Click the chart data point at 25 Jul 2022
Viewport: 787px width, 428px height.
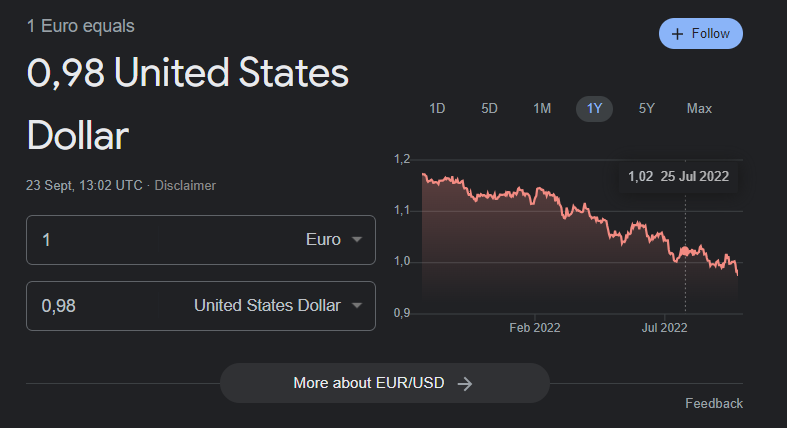pos(685,251)
